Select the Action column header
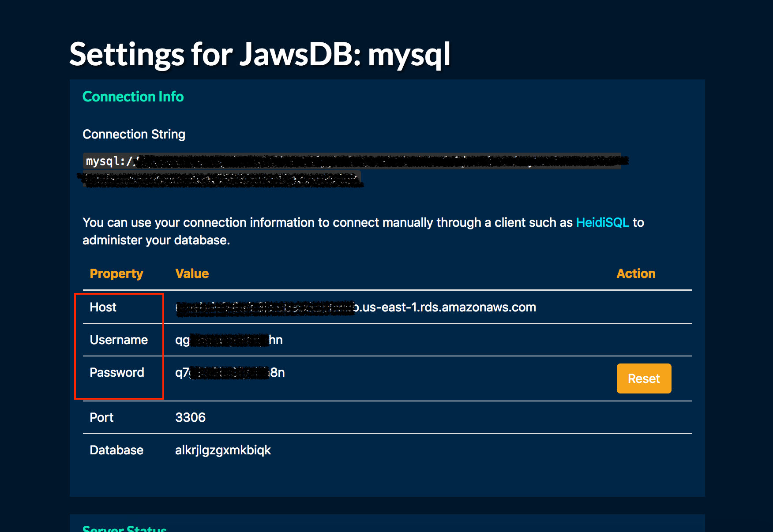 tap(636, 273)
